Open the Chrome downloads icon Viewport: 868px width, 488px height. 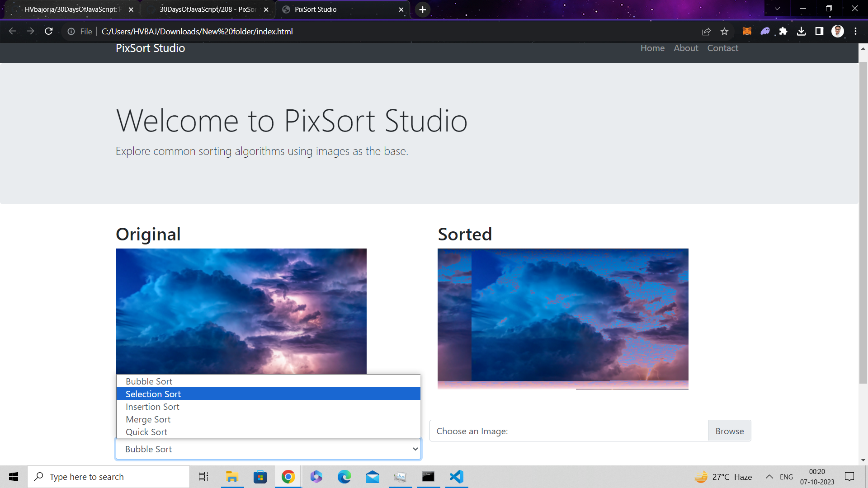point(801,31)
